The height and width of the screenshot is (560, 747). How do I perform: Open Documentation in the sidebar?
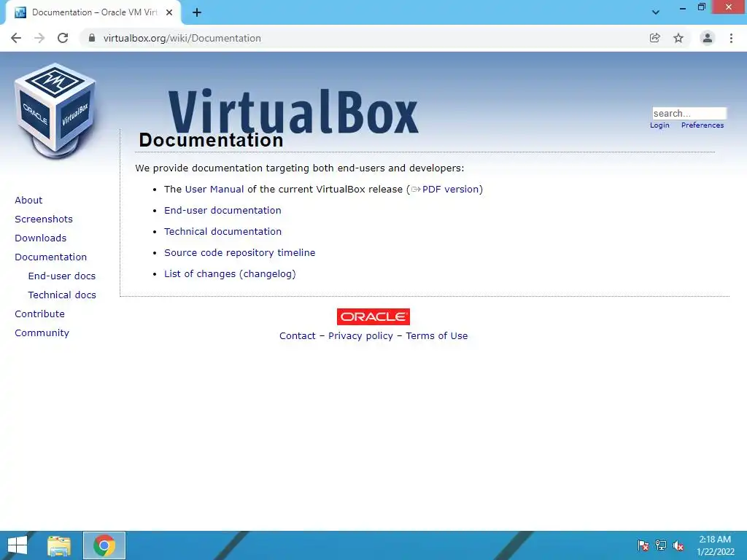point(51,257)
